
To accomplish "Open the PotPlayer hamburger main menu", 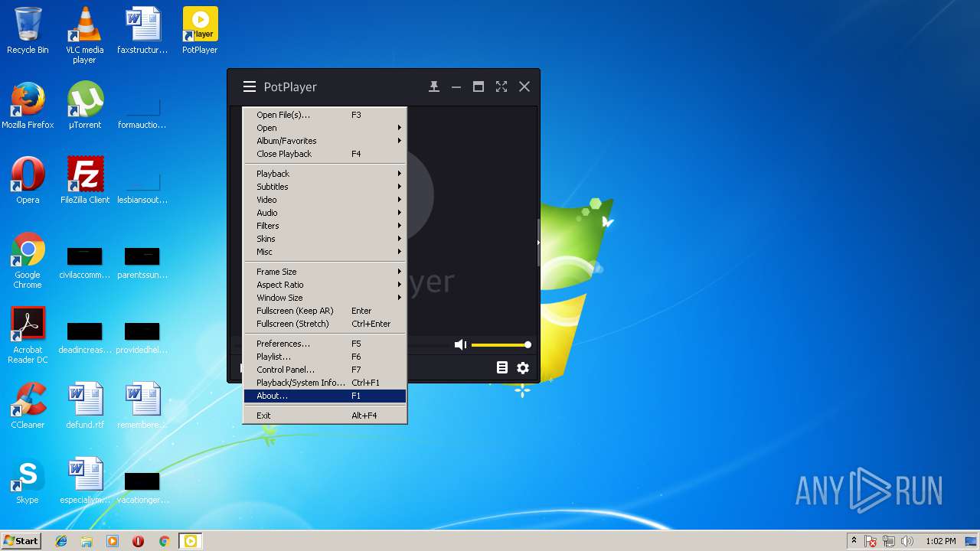I will click(x=250, y=87).
